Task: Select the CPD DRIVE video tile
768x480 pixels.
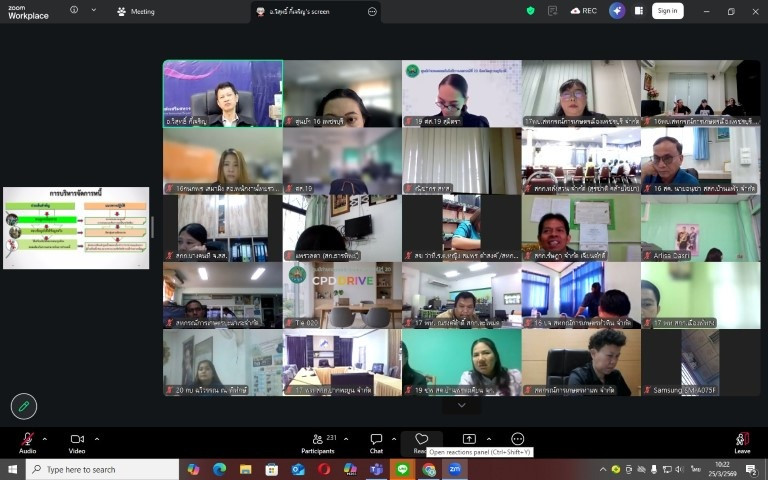Action: 341,295
